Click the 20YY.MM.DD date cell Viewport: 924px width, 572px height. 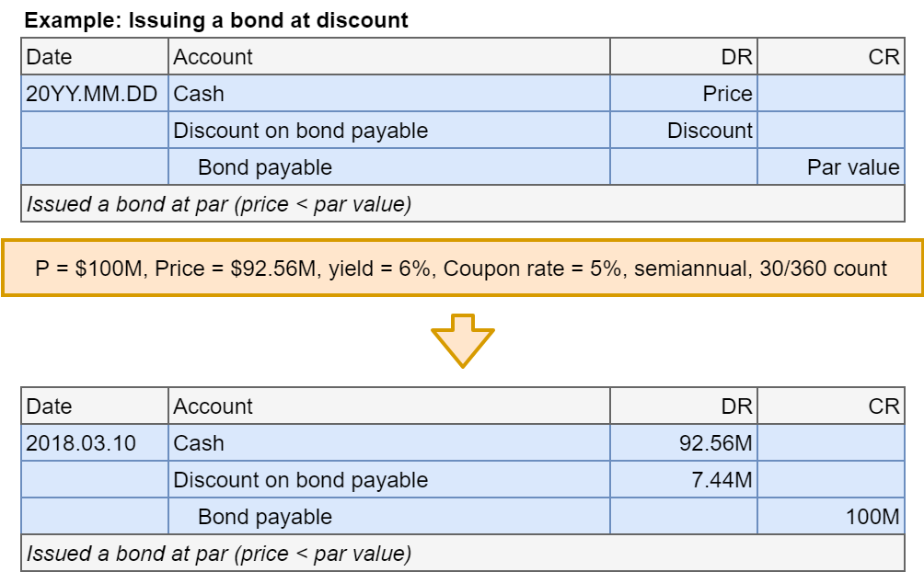[94, 94]
